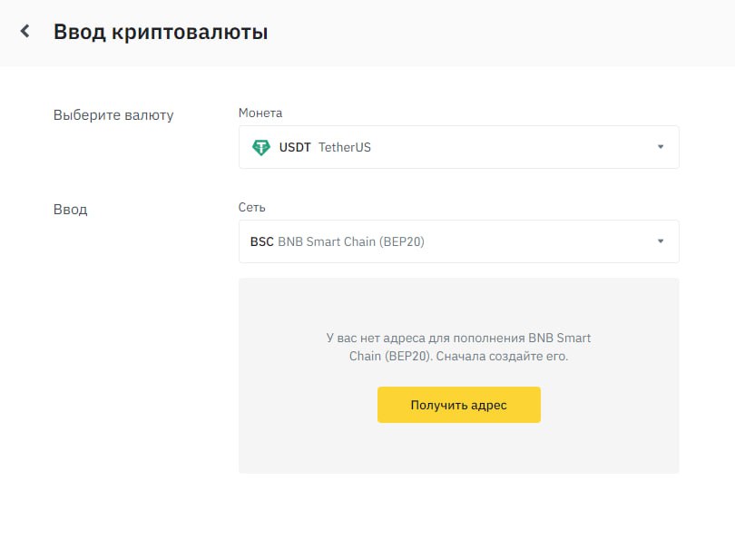The height and width of the screenshot is (560, 735).
Task: Click the Сеть field label
Action: [251, 208]
